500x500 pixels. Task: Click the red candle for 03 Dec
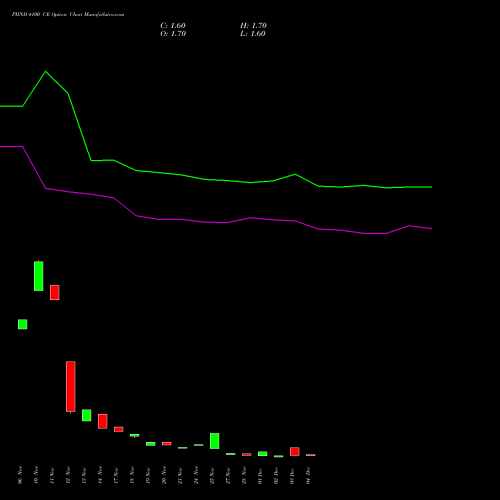click(x=295, y=452)
